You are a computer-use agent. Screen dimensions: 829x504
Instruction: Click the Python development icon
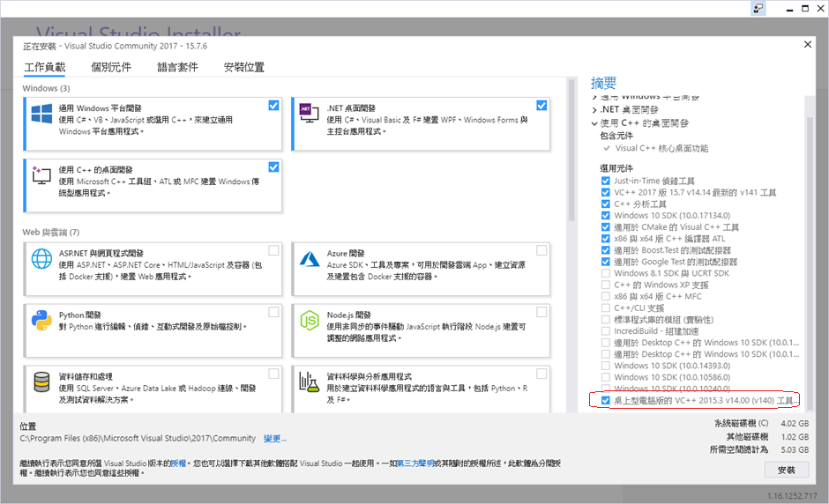(x=41, y=320)
